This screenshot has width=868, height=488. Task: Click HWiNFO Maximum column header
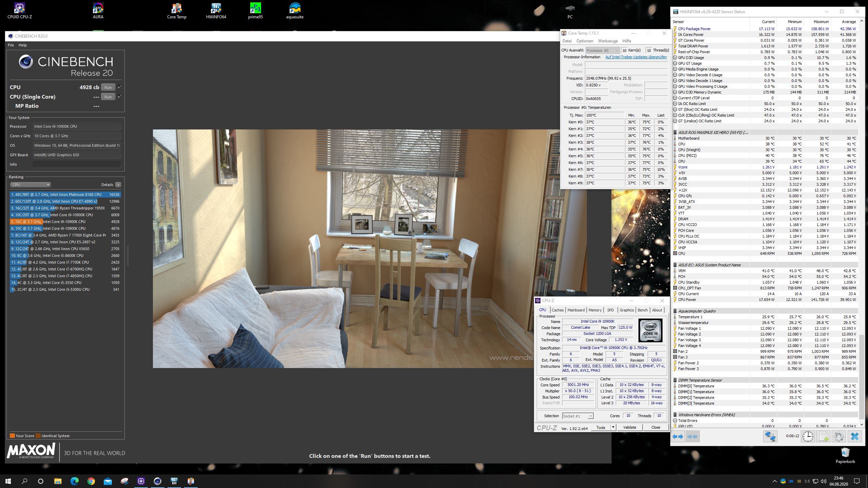(x=817, y=22)
